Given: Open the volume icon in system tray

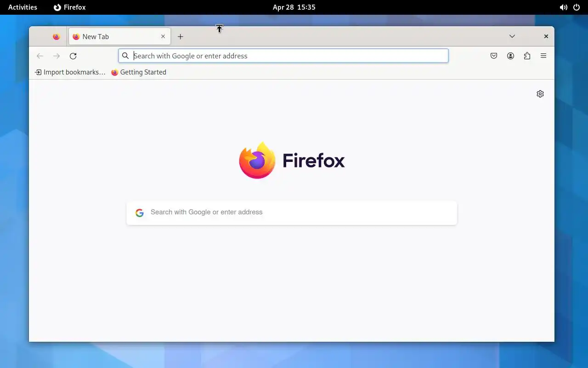Looking at the screenshot, I should (x=563, y=7).
